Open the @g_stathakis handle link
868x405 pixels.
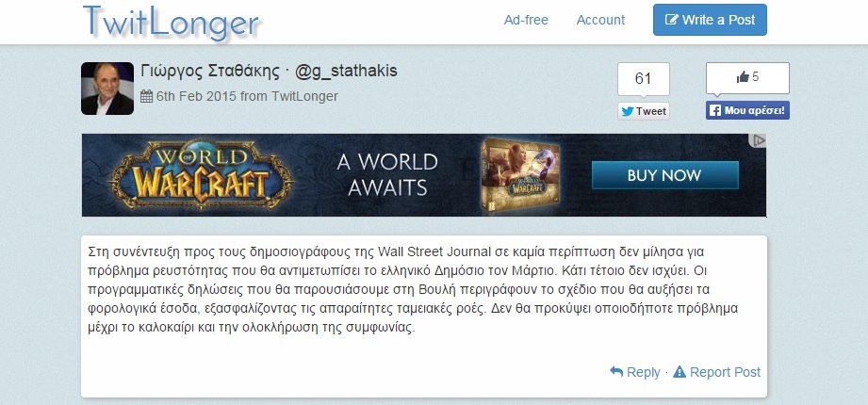click(x=346, y=71)
